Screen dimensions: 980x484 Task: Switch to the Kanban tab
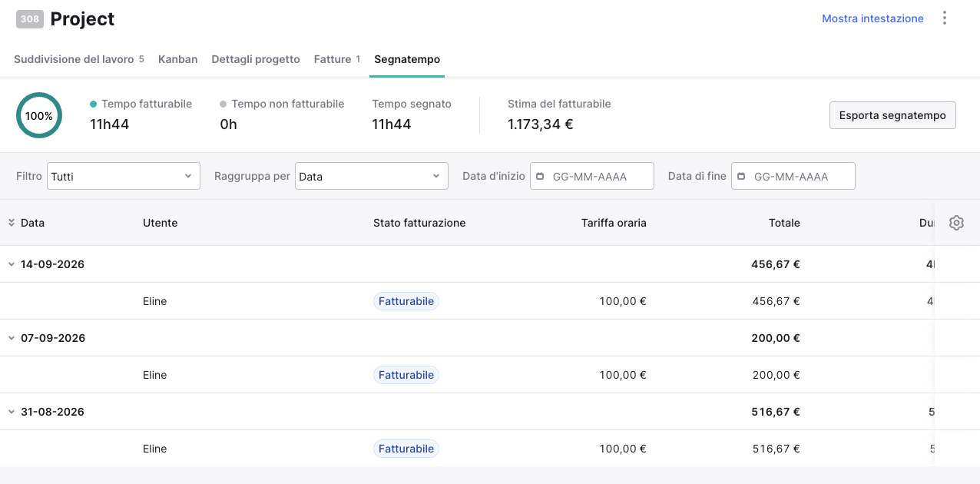tap(178, 59)
